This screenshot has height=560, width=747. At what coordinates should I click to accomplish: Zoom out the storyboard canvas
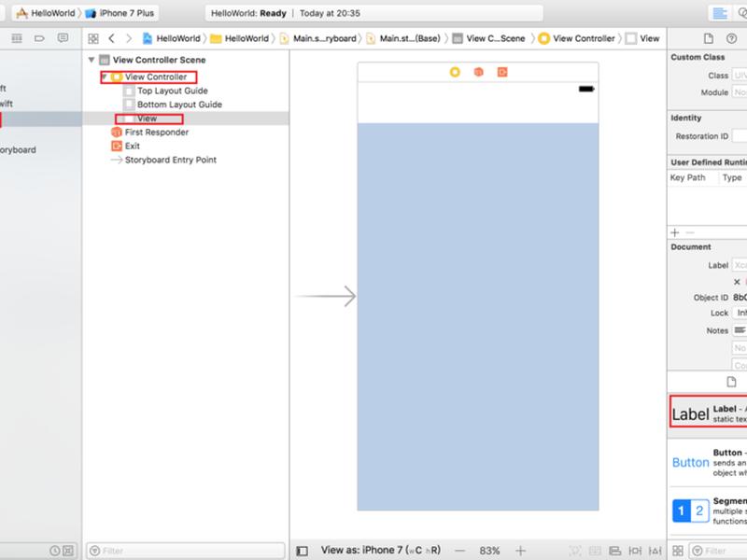click(459, 551)
